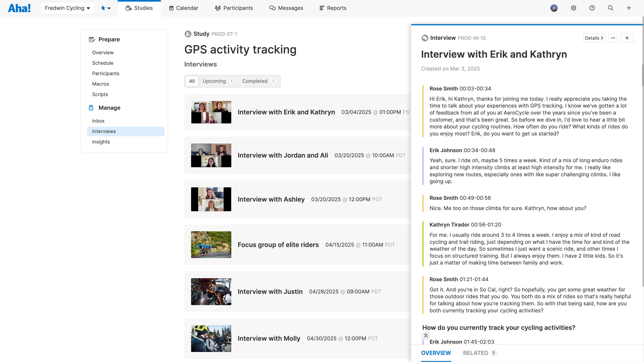Enable the Upcoming interviews filter

(x=214, y=81)
